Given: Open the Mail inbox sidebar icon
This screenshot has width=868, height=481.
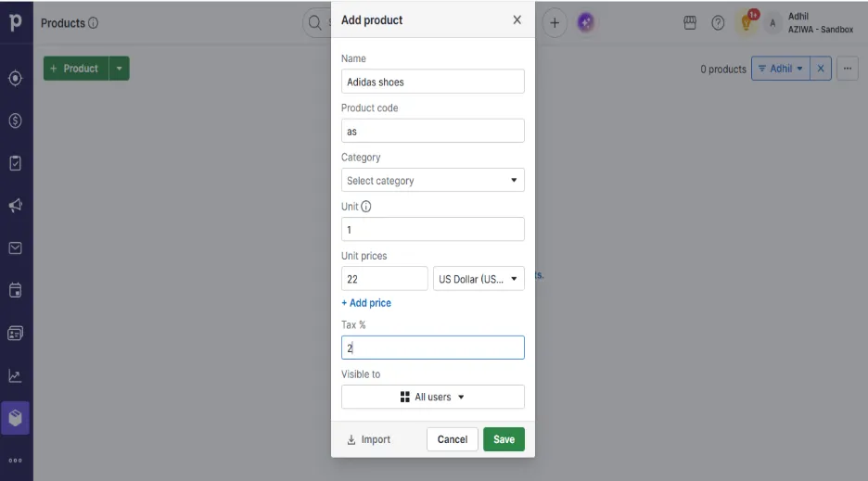Looking at the screenshot, I should pos(16,248).
